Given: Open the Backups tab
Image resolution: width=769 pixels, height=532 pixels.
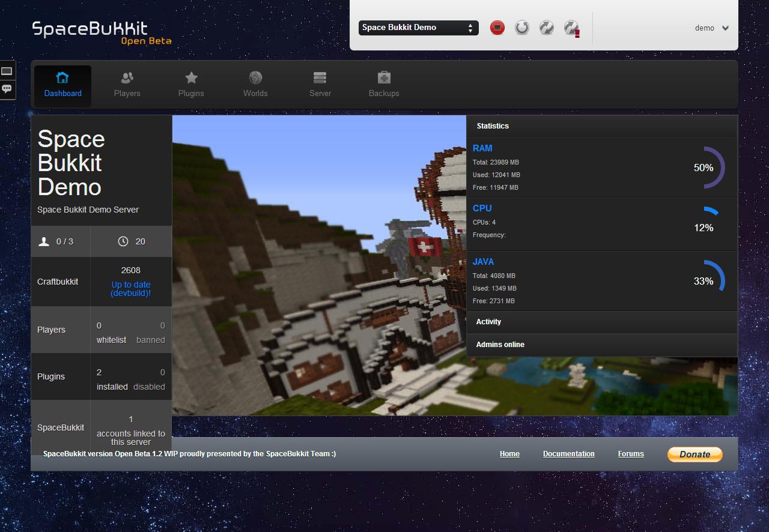Looking at the screenshot, I should pos(384,86).
